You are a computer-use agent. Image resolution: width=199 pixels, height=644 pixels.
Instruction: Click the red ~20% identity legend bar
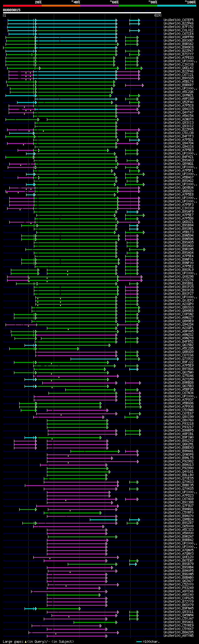[22, 6]
